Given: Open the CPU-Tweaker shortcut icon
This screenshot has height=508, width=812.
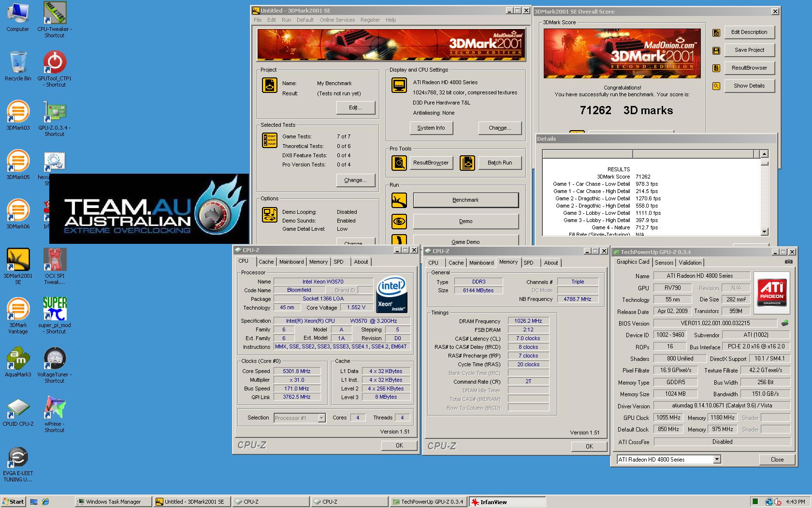Looking at the screenshot, I should click(55, 19).
